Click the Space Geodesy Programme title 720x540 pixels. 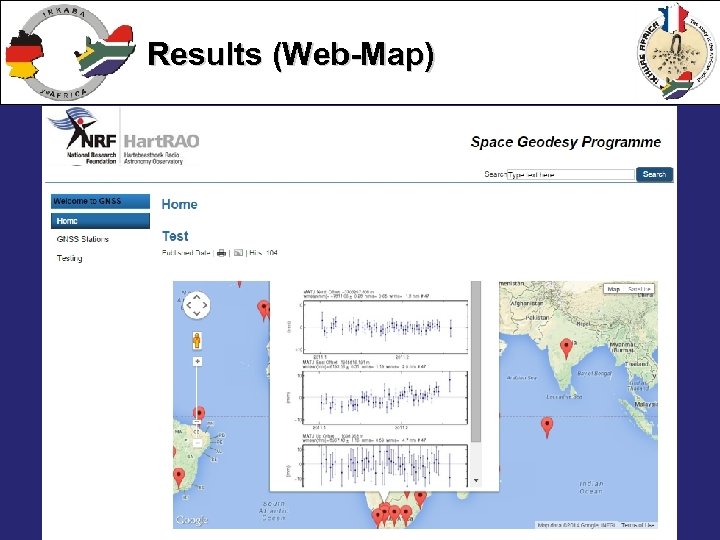pyautogui.click(x=566, y=142)
